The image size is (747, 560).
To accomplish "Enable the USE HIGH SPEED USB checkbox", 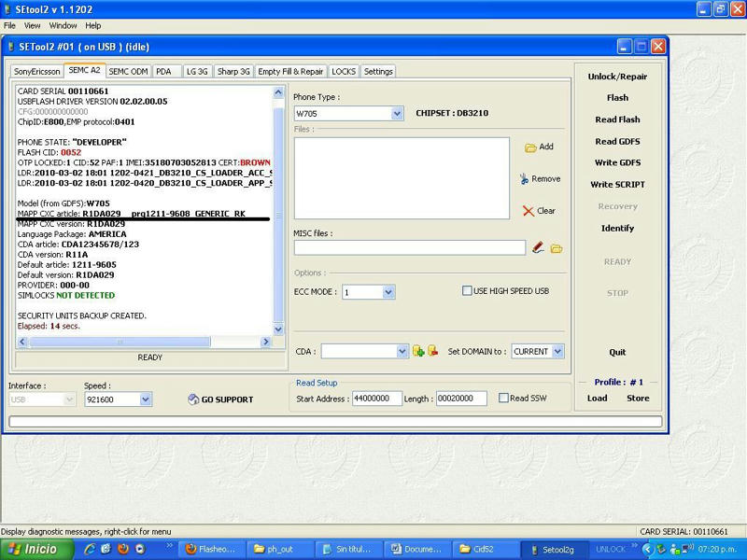I will (x=468, y=291).
